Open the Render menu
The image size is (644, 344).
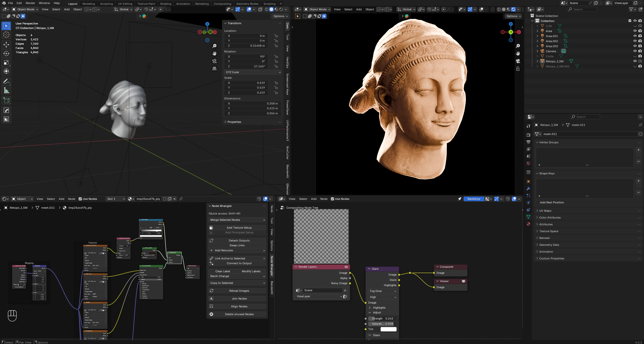click(30, 3)
